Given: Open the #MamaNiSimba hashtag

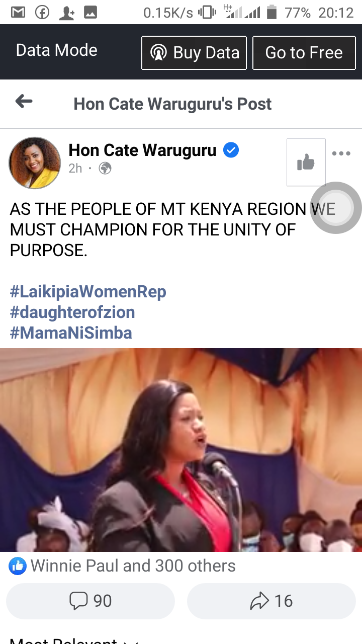Looking at the screenshot, I should pyautogui.click(x=71, y=333).
